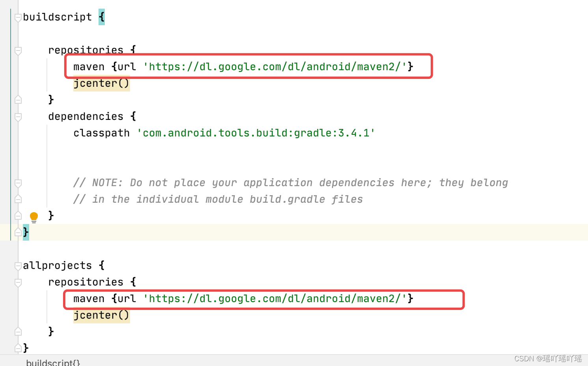Screen dimensions: 588x366
Task: Select the jcenter() call under allprojects
Action: tap(101, 315)
